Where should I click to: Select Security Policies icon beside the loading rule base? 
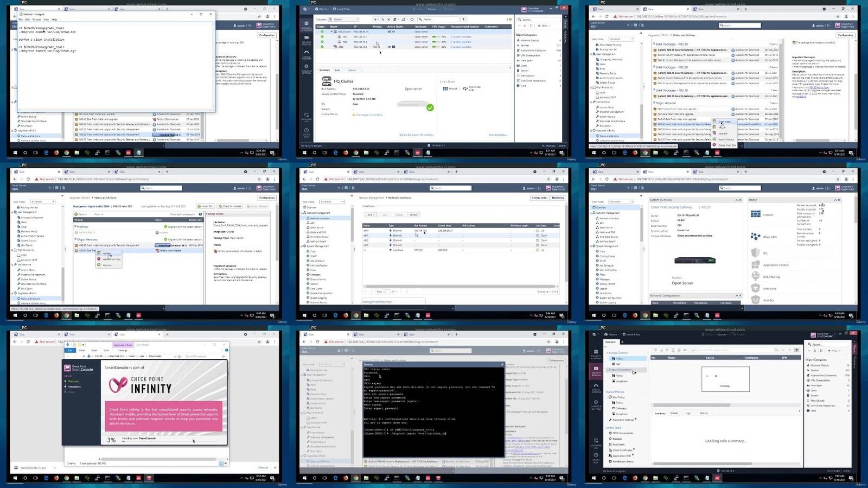click(x=596, y=371)
